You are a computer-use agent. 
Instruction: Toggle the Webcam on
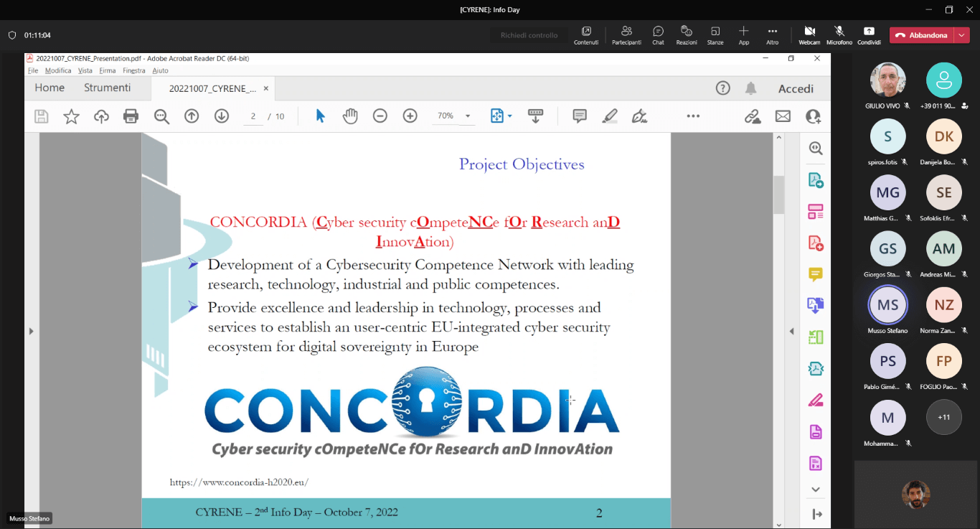(809, 35)
